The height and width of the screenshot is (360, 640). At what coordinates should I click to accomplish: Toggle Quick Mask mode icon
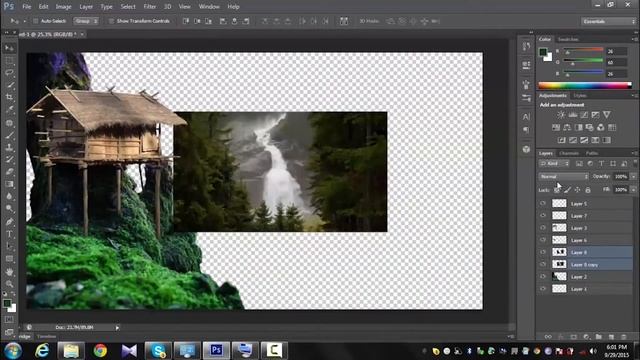point(9,320)
